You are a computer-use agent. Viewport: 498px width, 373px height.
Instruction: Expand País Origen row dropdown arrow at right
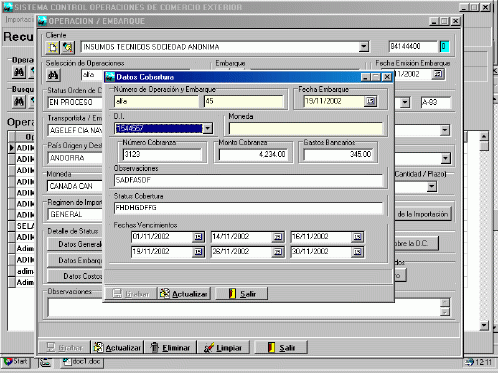pos(446,158)
